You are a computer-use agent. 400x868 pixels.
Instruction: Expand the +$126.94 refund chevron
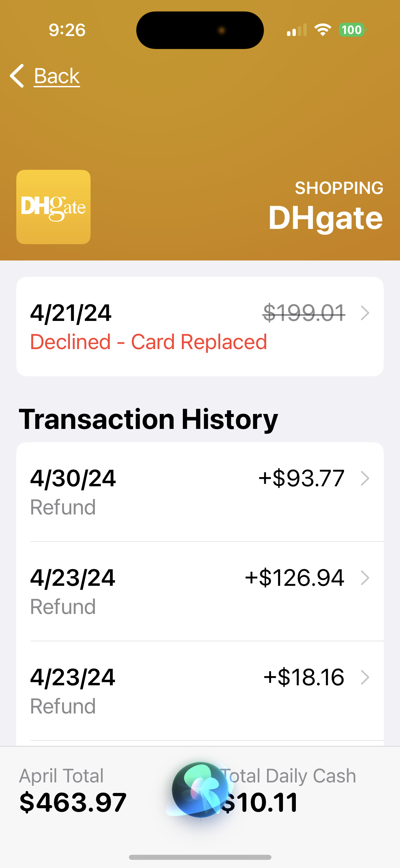(x=365, y=578)
